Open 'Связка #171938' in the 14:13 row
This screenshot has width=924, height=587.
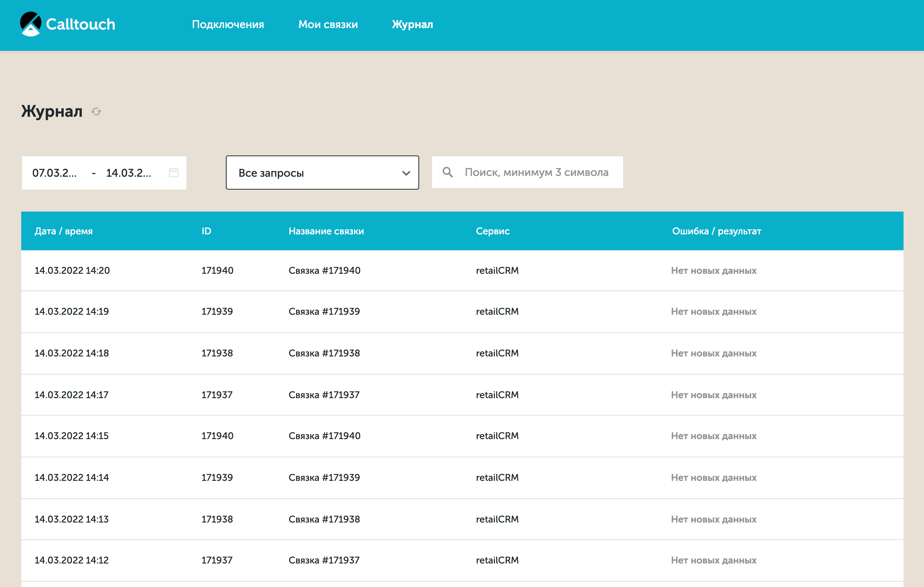(x=324, y=520)
